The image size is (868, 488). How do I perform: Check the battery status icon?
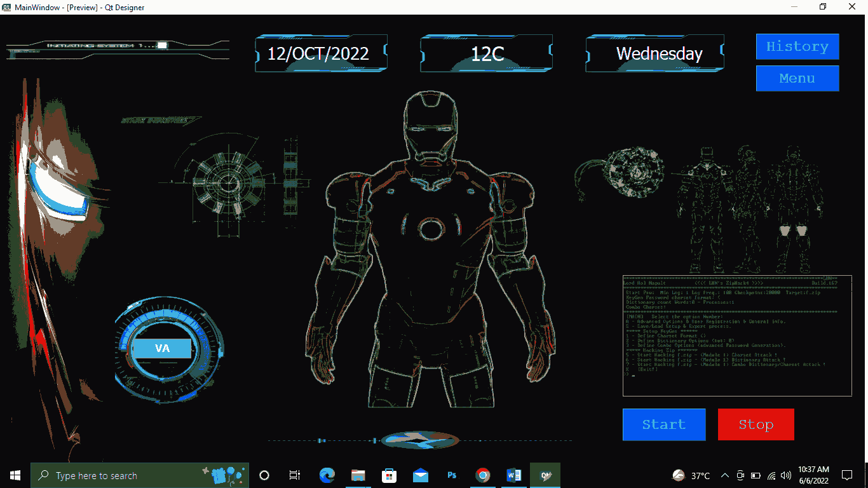[756, 475]
